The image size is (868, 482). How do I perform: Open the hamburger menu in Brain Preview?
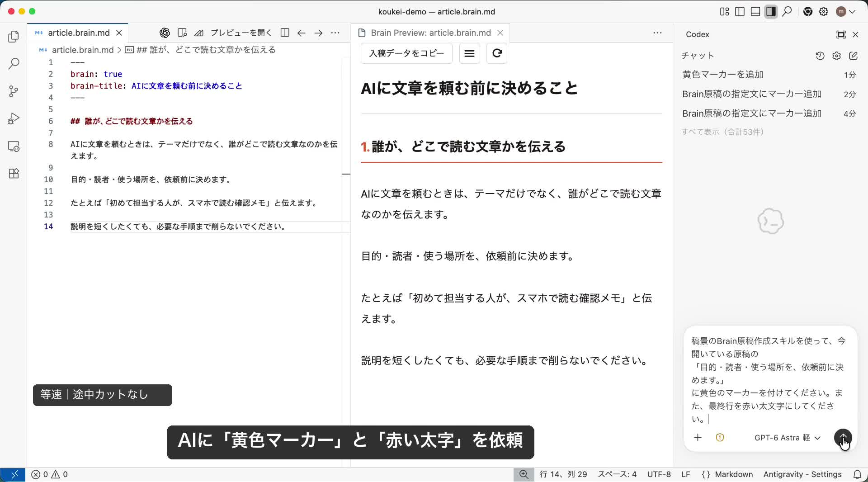pyautogui.click(x=469, y=53)
